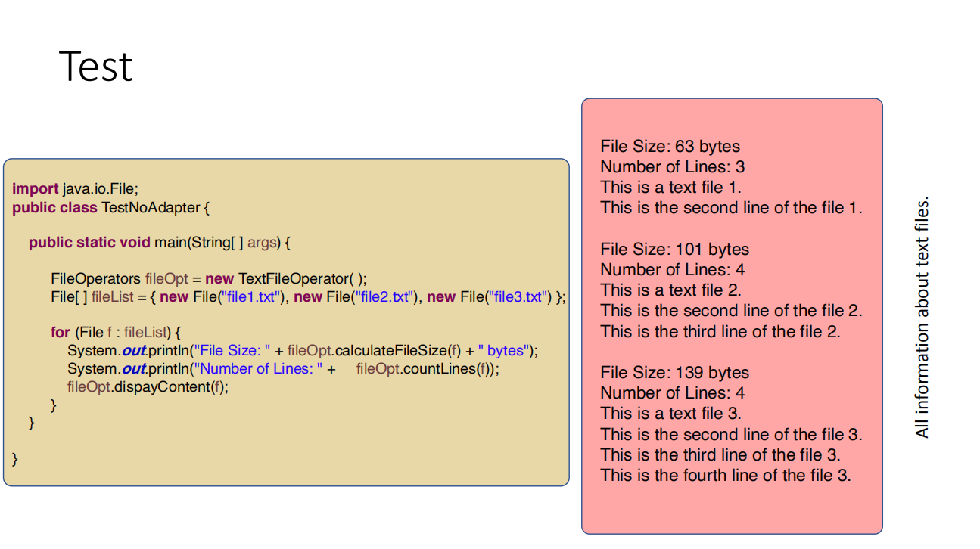Click the "file3.txt" string literal
This screenshot has height=549, width=980.
[518, 296]
